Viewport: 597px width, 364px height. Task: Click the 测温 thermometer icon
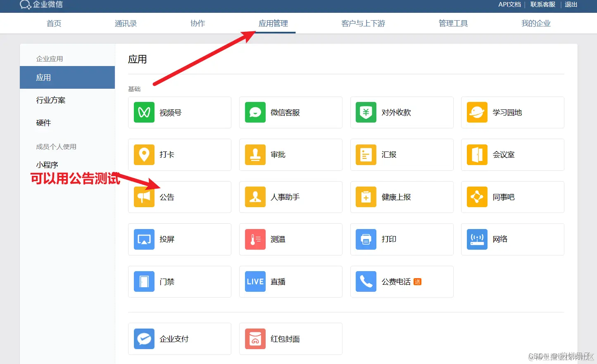click(255, 239)
